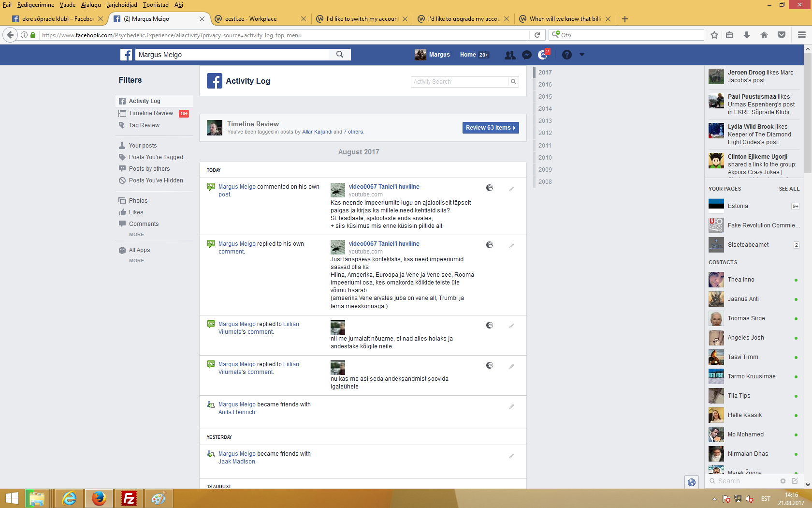Screen dimensions: 812x508
Task: Open File Explorer from the taskbar
Action: pyautogui.click(x=37, y=498)
